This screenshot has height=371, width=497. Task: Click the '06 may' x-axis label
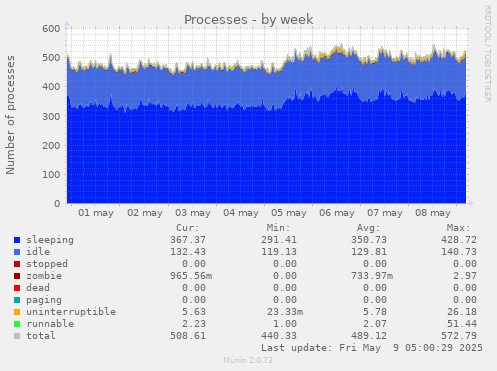pos(337,213)
